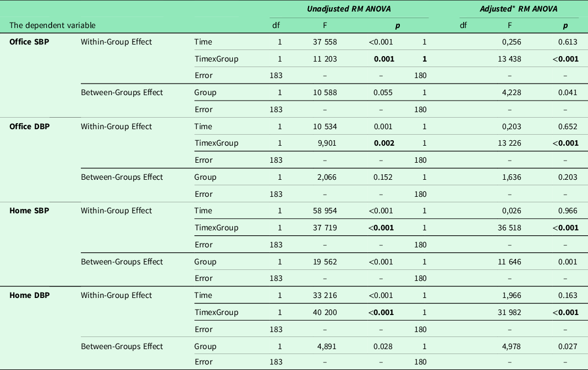Click the p value 0.613
The width and height of the screenshot is (588, 370).
[567, 42]
